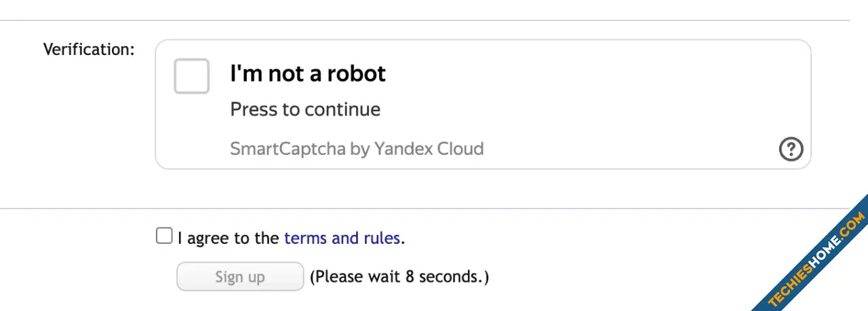This screenshot has height=311, width=868.
Task: Click the "I'm not a robot" heading
Action: (308, 73)
